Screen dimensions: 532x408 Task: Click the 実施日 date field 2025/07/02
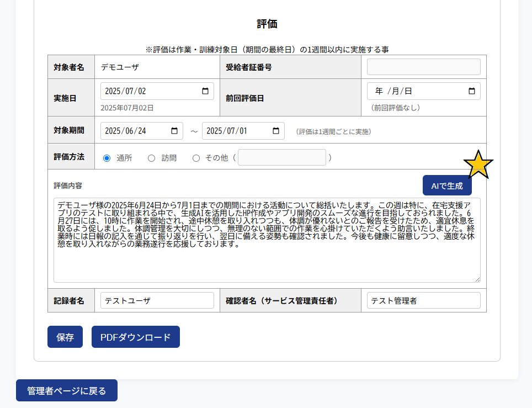point(157,91)
